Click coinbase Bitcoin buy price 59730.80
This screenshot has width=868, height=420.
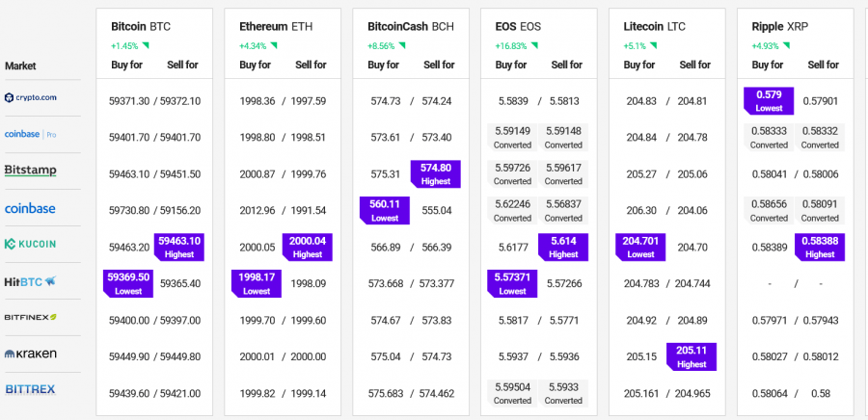tap(129, 211)
